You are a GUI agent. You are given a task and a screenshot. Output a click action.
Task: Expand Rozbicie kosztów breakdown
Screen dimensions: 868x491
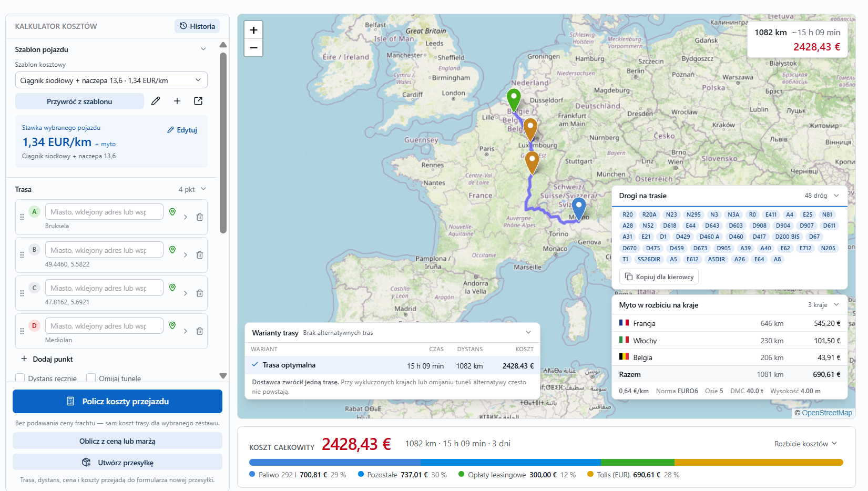[x=805, y=444]
